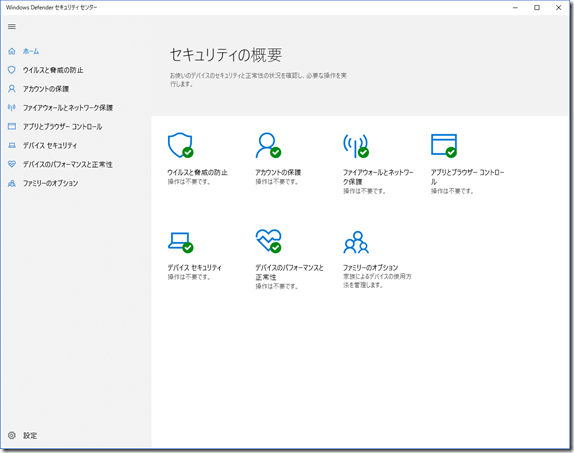Click the firewall antenna icon in sidebar
The width and height of the screenshot is (574, 453).
pos(12,108)
